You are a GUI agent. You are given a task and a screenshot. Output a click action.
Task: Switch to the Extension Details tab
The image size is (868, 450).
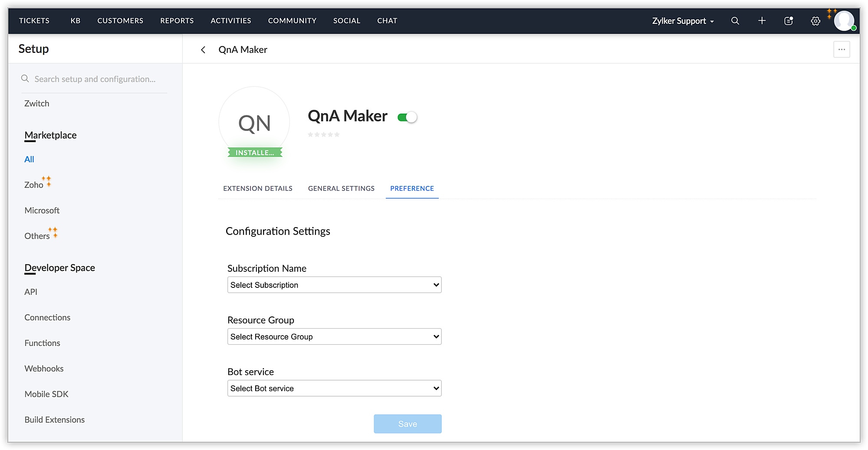[258, 189]
